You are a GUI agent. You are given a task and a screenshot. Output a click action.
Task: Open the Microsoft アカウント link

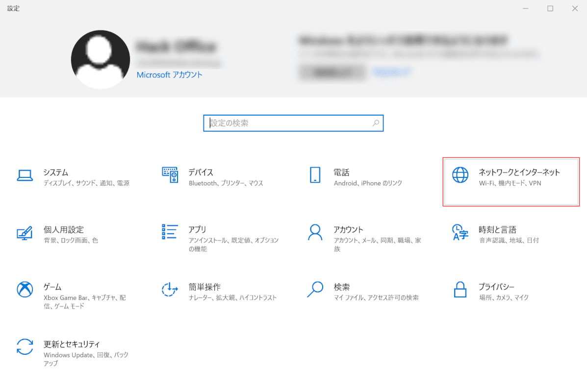coord(169,75)
